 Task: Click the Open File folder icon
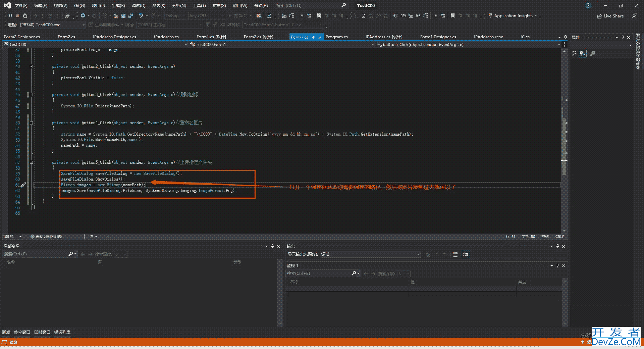point(116,16)
